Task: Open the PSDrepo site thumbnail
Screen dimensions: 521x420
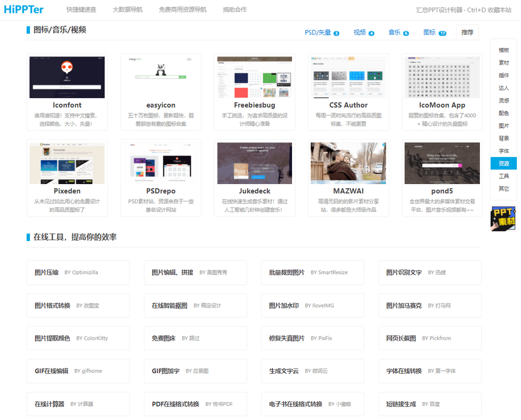Action: point(161,163)
